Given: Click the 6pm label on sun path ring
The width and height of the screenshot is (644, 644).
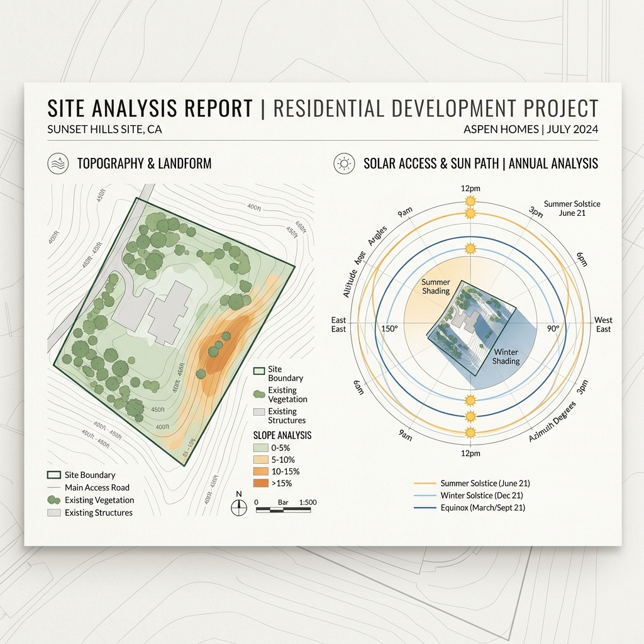Looking at the screenshot, I should click(582, 260).
